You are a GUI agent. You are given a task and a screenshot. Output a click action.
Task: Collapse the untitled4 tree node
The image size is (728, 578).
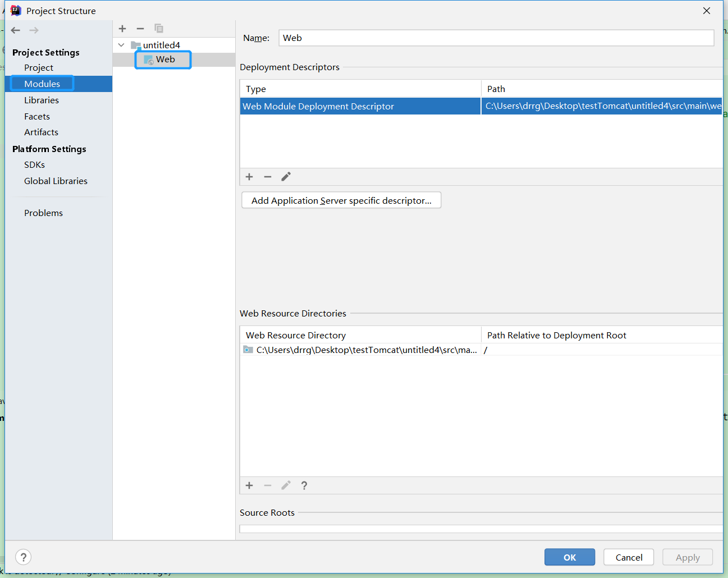(x=121, y=45)
